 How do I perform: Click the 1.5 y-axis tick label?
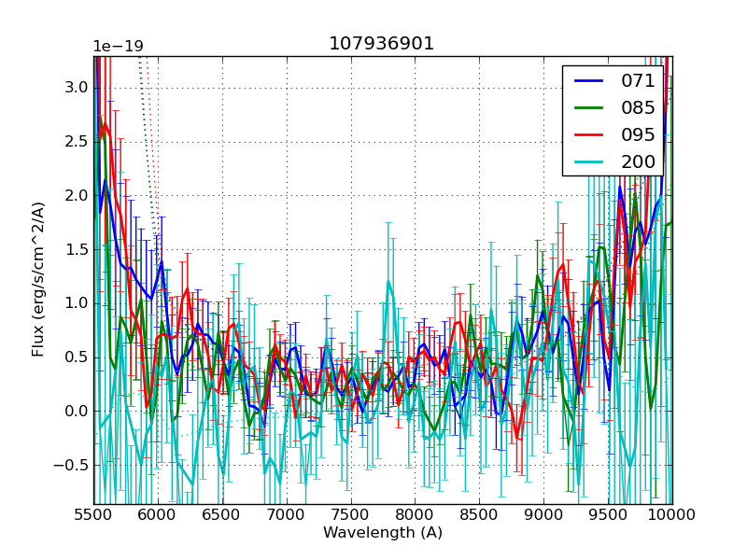pos(76,249)
